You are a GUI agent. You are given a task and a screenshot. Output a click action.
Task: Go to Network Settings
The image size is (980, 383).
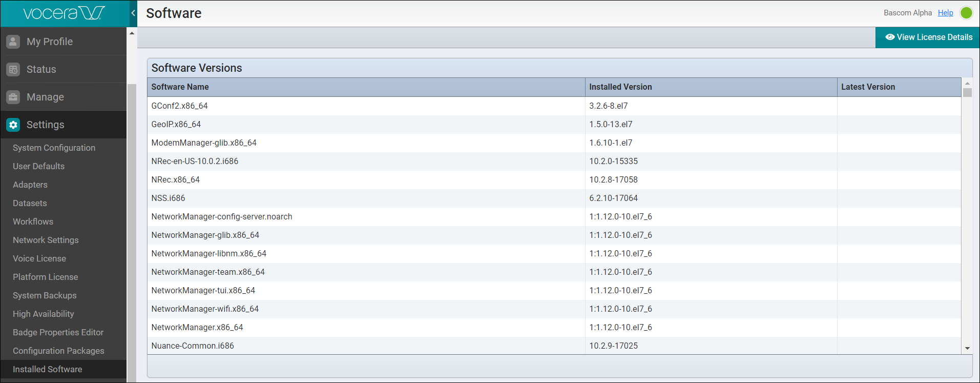(x=46, y=240)
